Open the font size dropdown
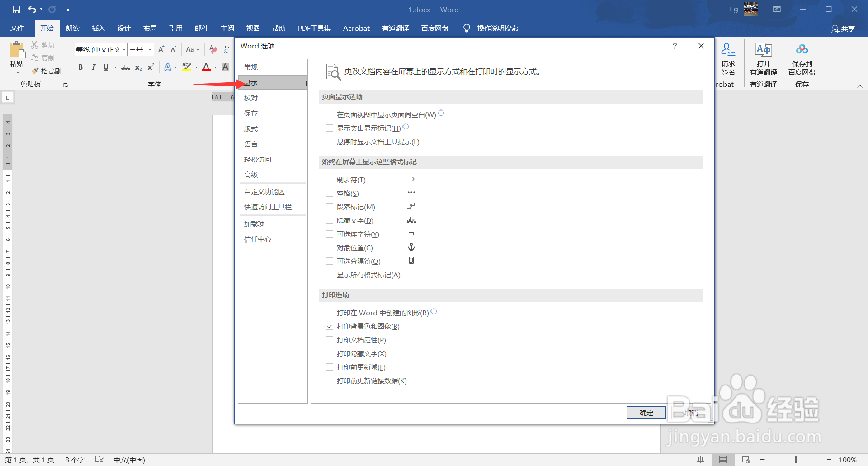Screen dimensions: 868x466 click(150, 49)
